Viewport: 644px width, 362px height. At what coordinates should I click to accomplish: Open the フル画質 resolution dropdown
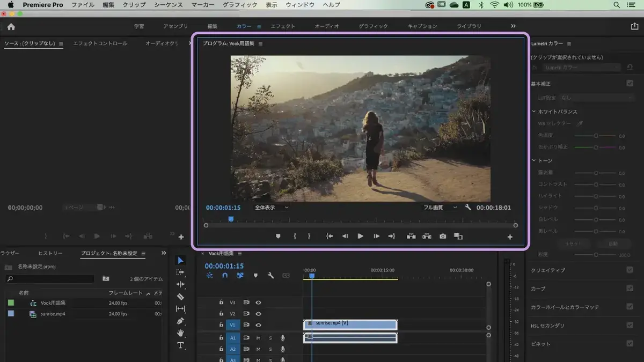(x=440, y=208)
